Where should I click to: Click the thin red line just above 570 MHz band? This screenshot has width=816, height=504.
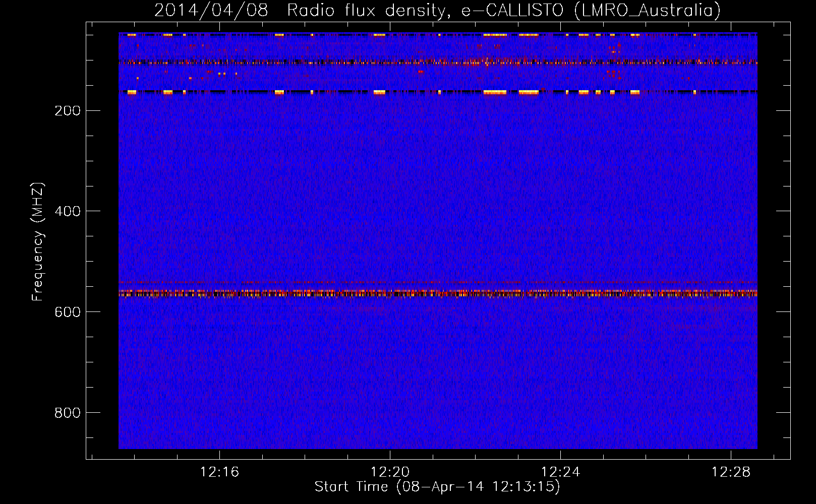click(x=438, y=282)
